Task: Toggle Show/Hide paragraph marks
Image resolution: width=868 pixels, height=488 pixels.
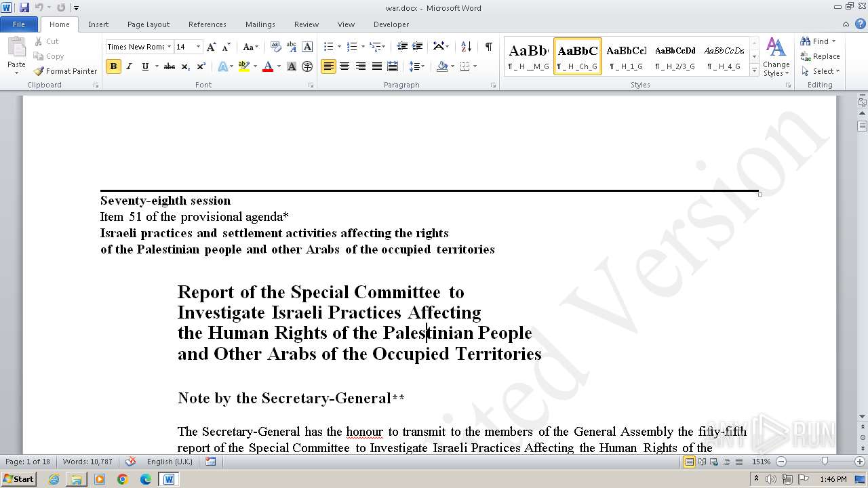Action: (489, 47)
